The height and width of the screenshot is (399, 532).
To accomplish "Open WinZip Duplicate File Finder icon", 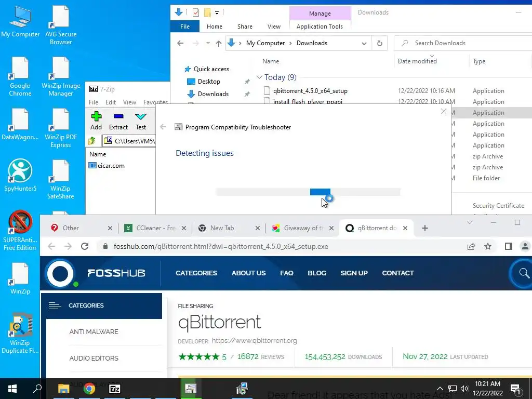I will pos(20,333).
